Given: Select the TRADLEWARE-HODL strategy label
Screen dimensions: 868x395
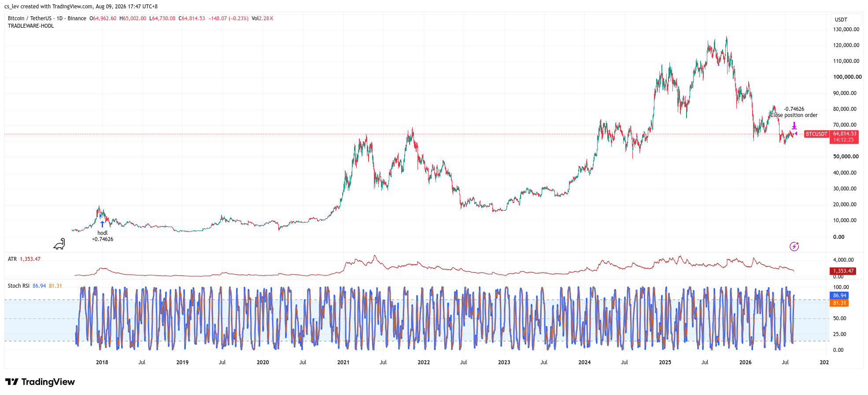Looking at the screenshot, I should pos(31,26).
